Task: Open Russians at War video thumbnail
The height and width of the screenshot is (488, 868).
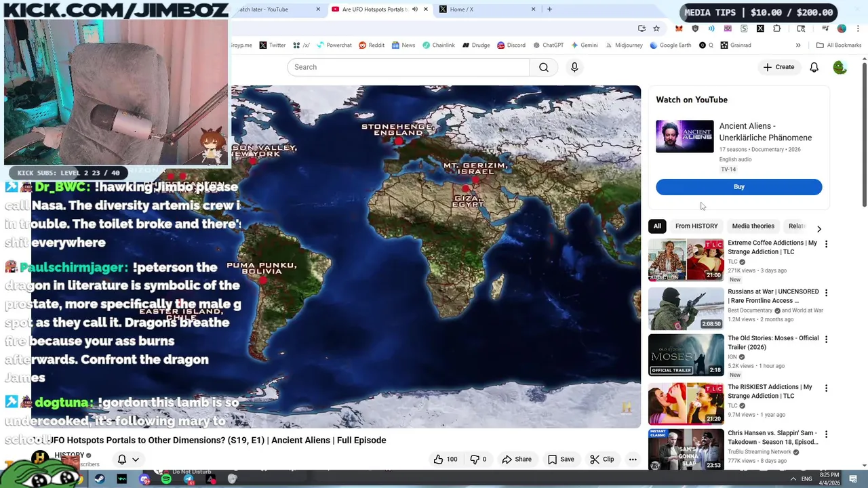Action: pyautogui.click(x=686, y=308)
